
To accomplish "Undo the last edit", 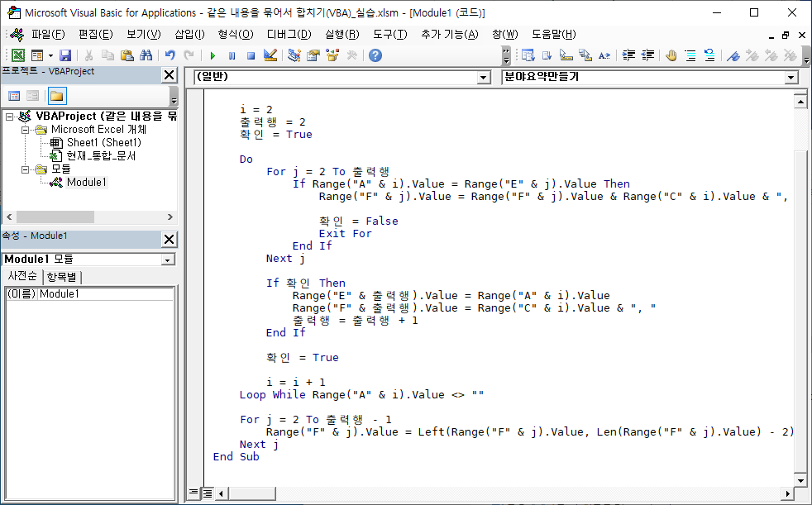I will click(x=170, y=55).
